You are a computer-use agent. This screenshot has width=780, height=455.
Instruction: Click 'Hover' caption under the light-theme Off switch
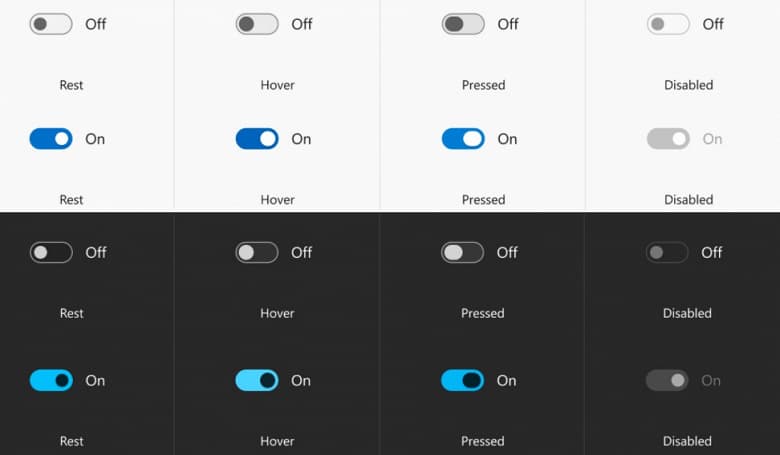(x=277, y=85)
